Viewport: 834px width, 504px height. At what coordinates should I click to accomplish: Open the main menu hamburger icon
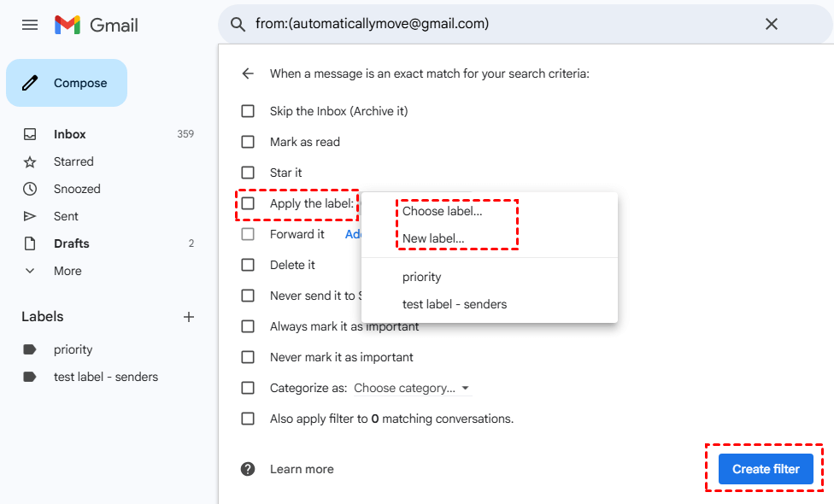click(30, 25)
